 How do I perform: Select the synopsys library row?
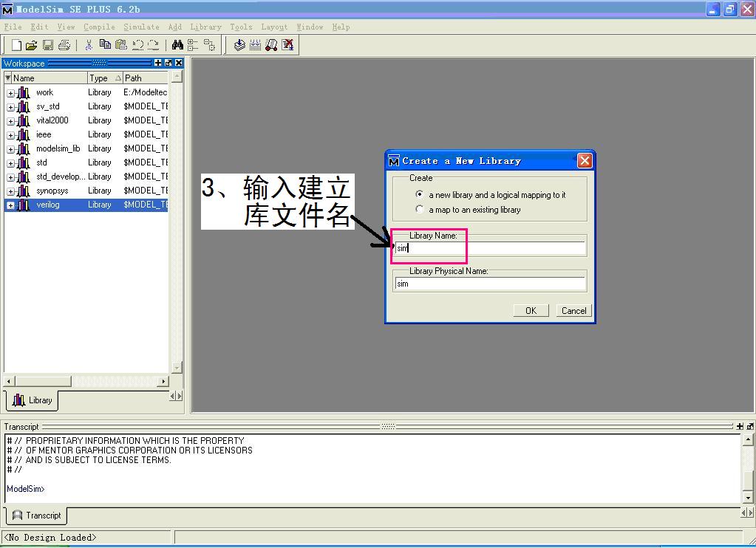click(86, 191)
